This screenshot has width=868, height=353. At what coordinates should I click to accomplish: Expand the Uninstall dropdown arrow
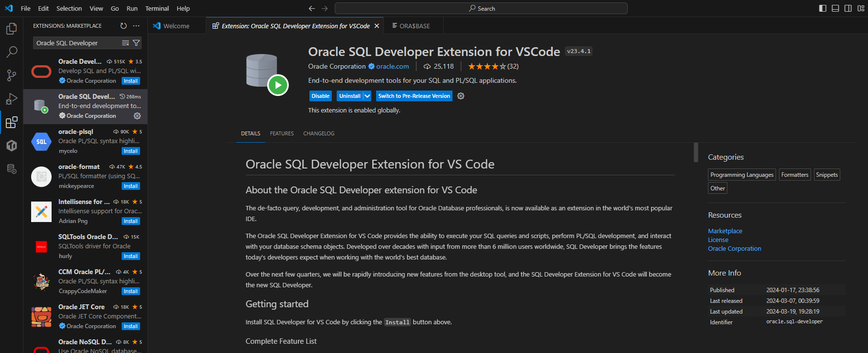pyautogui.click(x=367, y=96)
